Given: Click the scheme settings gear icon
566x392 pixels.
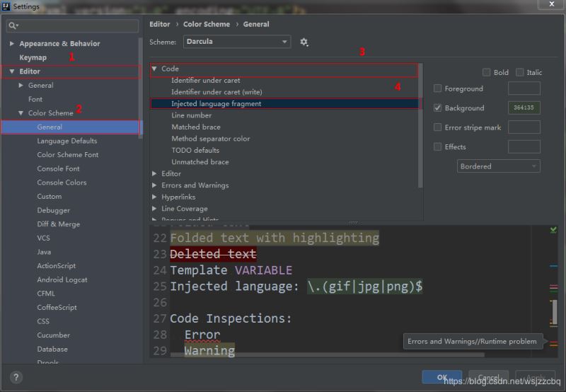Looking at the screenshot, I should pyautogui.click(x=304, y=42).
